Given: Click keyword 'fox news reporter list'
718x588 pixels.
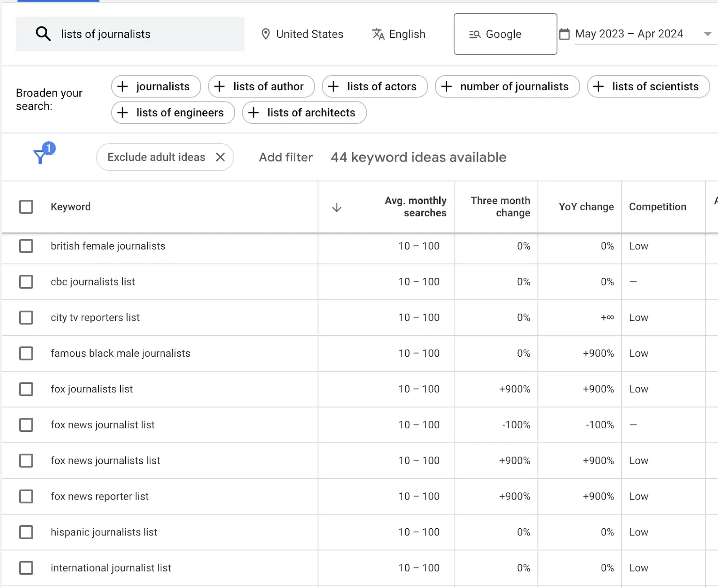Looking at the screenshot, I should 100,496.
